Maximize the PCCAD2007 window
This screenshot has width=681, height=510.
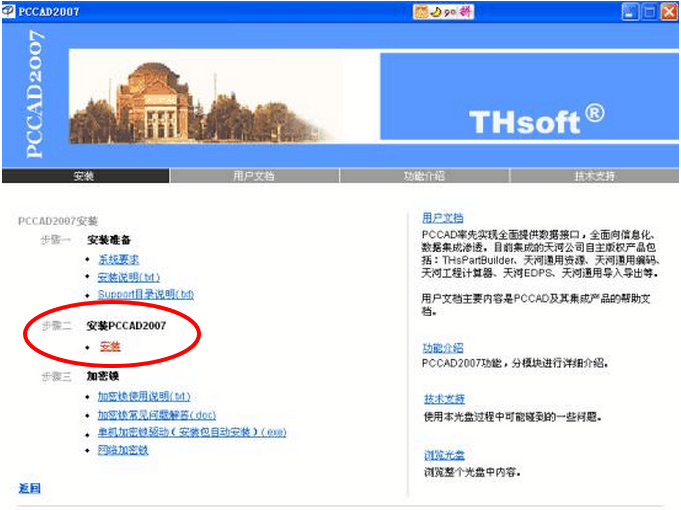(x=649, y=12)
